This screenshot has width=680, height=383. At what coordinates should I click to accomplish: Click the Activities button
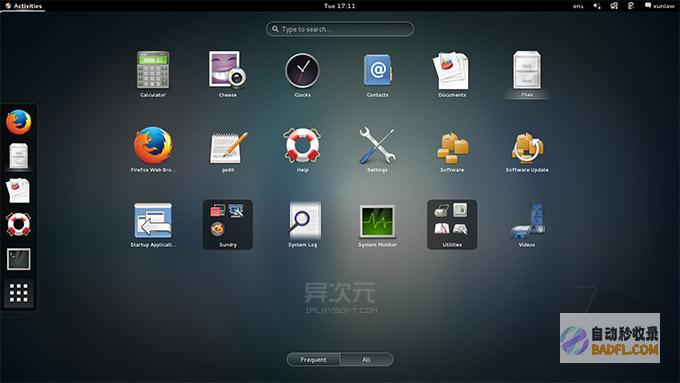click(x=23, y=6)
